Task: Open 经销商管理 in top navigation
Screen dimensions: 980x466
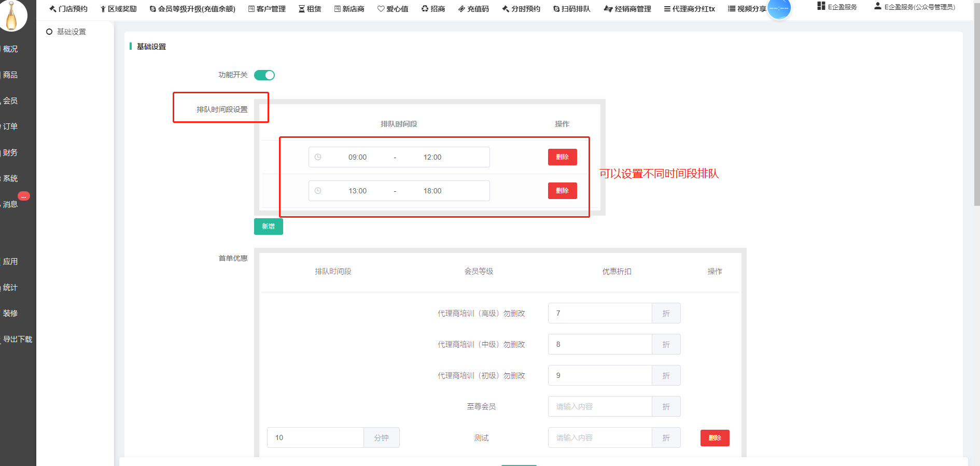Action: [627, 9]
